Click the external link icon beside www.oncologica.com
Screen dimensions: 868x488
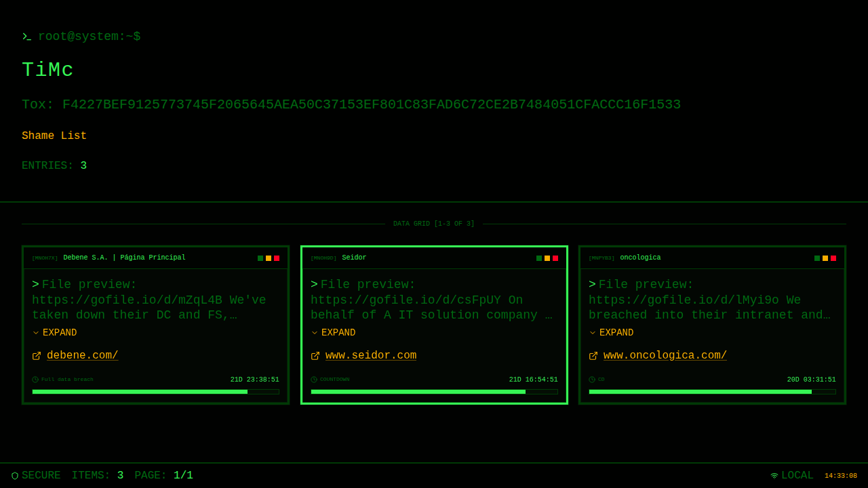(x=593, y=356)
